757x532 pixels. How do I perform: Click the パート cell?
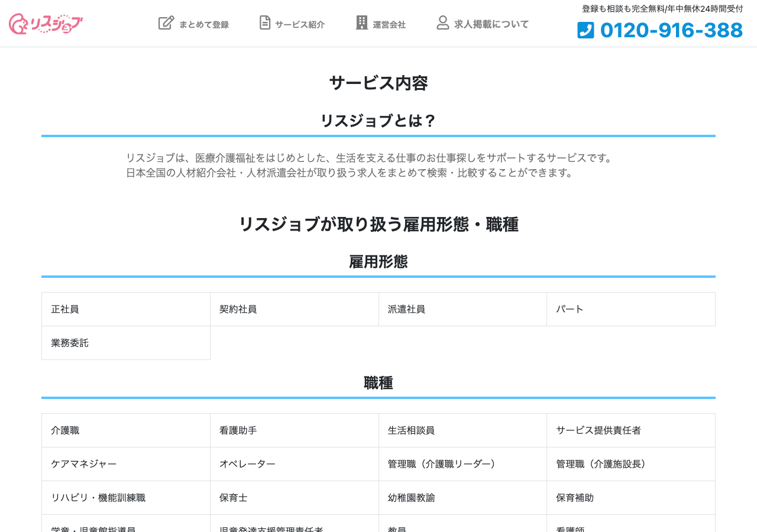(x=631, y=309)
